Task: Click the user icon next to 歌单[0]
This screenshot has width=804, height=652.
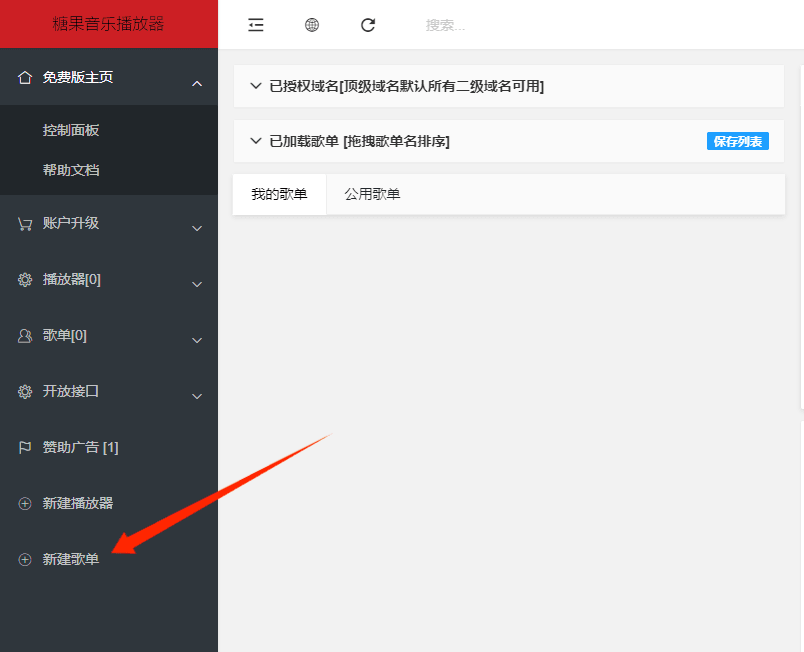Action: click(x=25, y=336)
